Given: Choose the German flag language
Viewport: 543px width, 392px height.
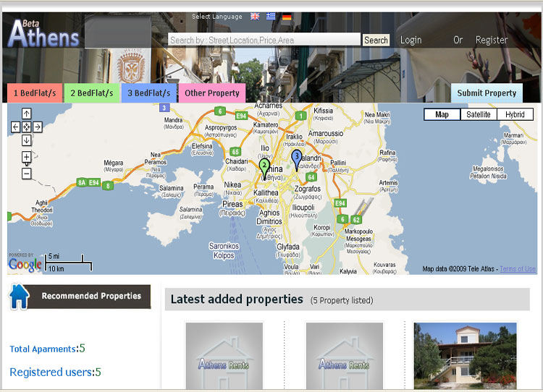Looking at the screenshot, I should [x=287, y=17].
